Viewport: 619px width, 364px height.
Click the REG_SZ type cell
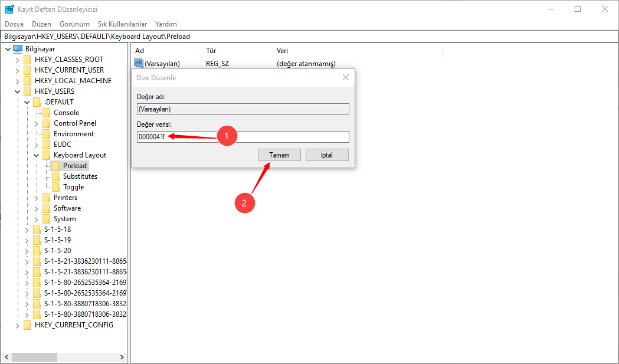(218, 64)
